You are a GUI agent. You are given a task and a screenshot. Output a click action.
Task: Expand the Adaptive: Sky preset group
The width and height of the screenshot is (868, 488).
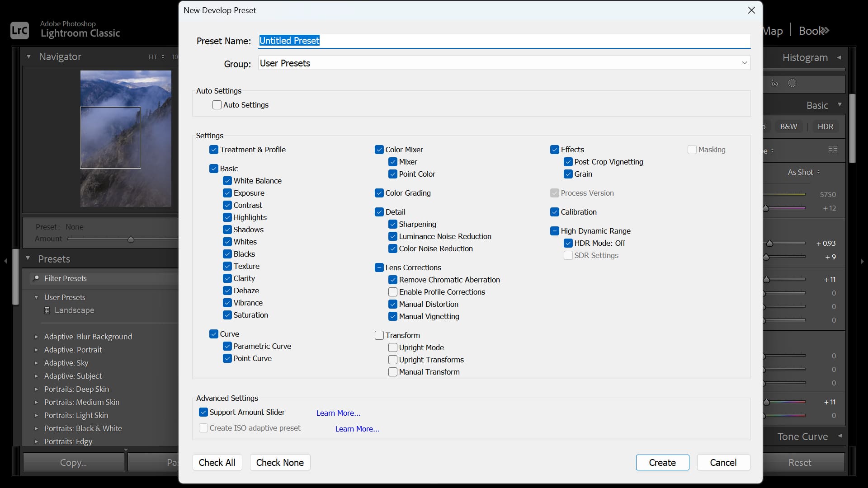click(x=36, y=363)
